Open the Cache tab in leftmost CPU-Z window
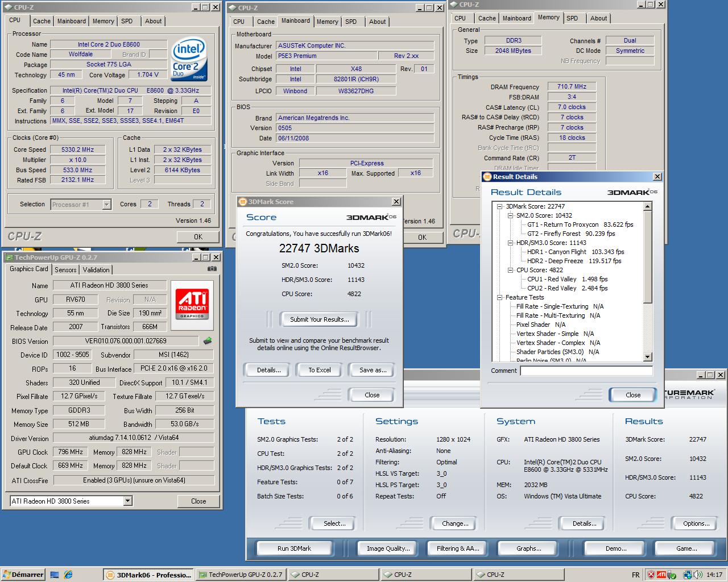The height and width of the screenshot is (582, 728). [42, 21]
